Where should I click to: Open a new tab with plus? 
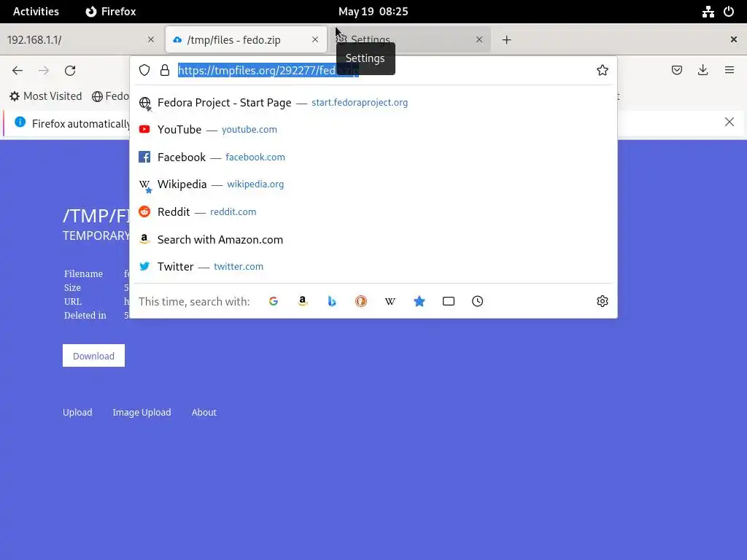click(x=506, y=40)
